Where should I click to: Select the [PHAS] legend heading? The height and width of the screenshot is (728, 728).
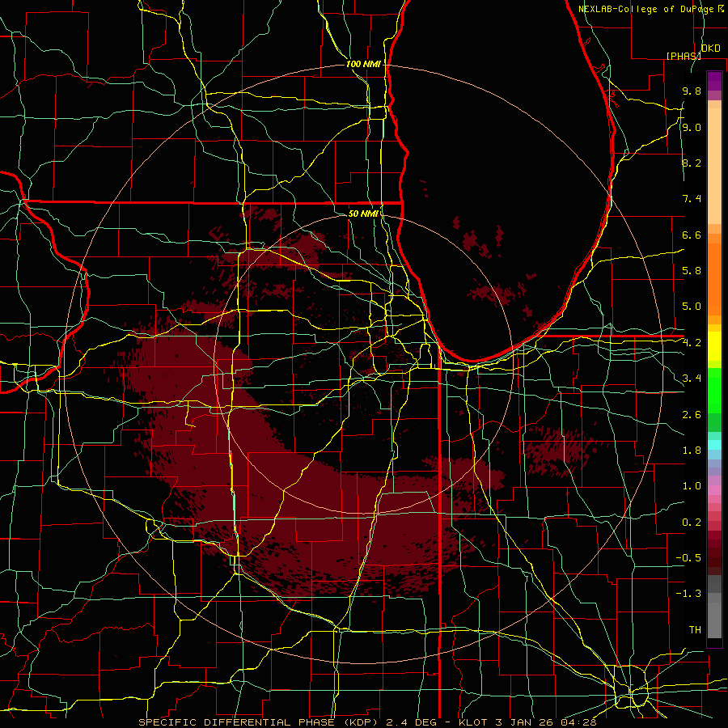[684, 56]
